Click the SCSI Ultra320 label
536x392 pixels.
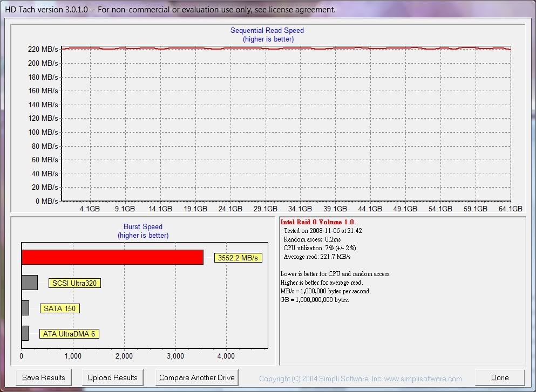coord(74,283)
